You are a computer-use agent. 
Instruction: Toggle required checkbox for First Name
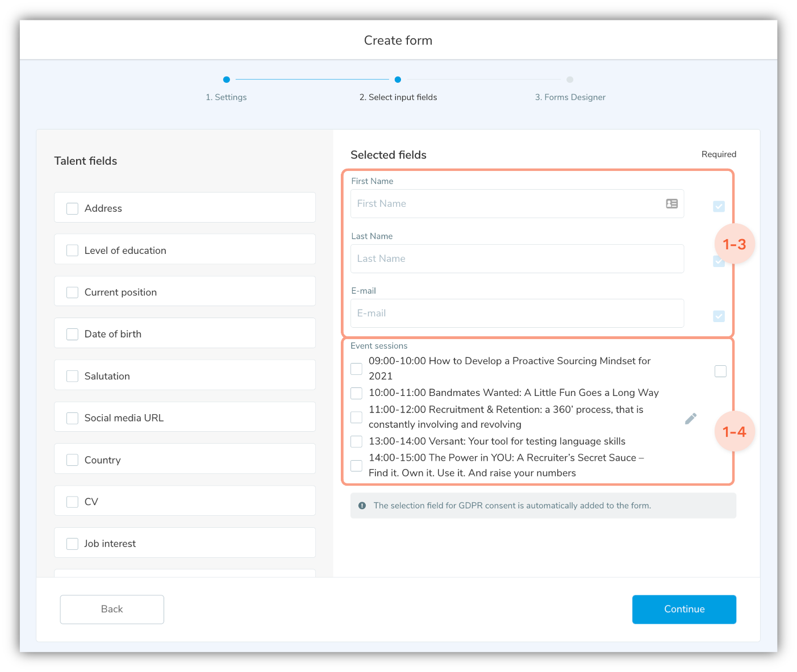coord(719,206)
